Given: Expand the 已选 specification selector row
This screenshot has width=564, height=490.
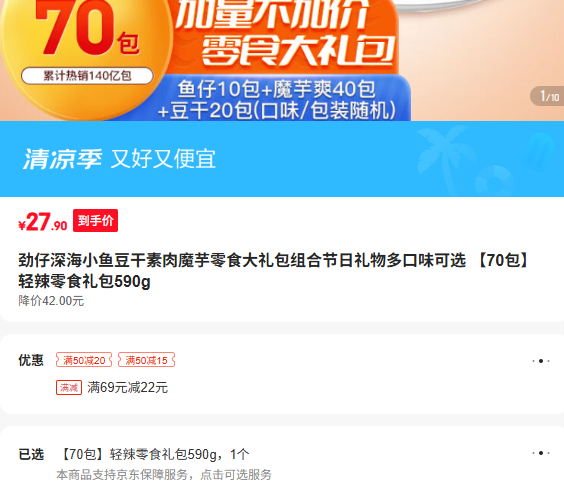Looking at the screenshot, I should [x=282, y=458].
